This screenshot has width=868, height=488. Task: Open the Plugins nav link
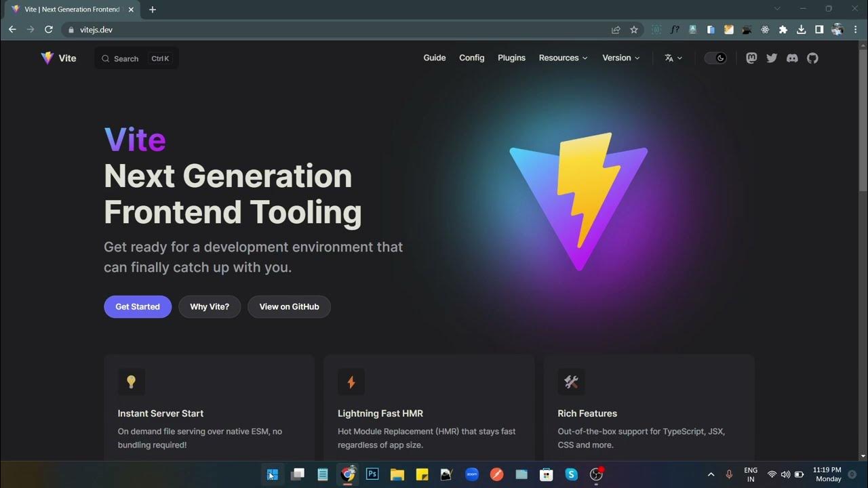pyautogui.click(x=511, y=58)
